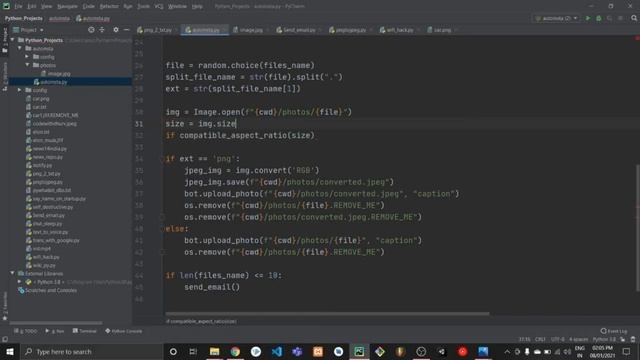Click the Windows Start button
Screen dimensions: 640x360
(9, 351)
